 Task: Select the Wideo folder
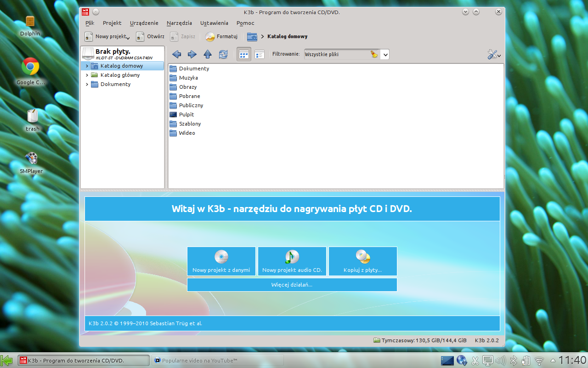(182, 133)
